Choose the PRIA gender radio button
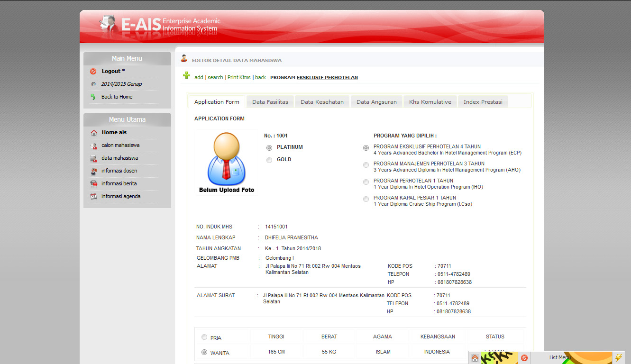The height and width of the screenshot is (364, 631). tap(204, 337)
